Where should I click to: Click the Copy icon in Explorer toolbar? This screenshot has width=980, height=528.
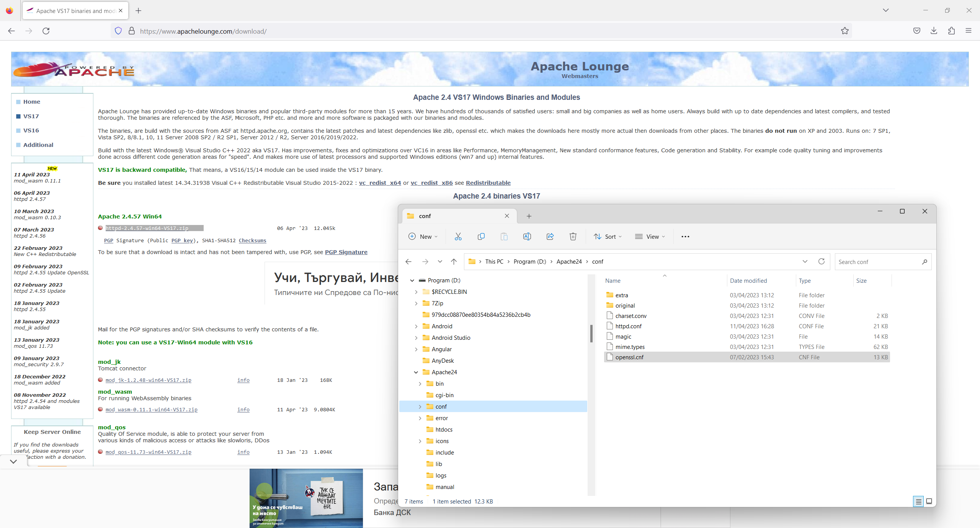(481, 236)
